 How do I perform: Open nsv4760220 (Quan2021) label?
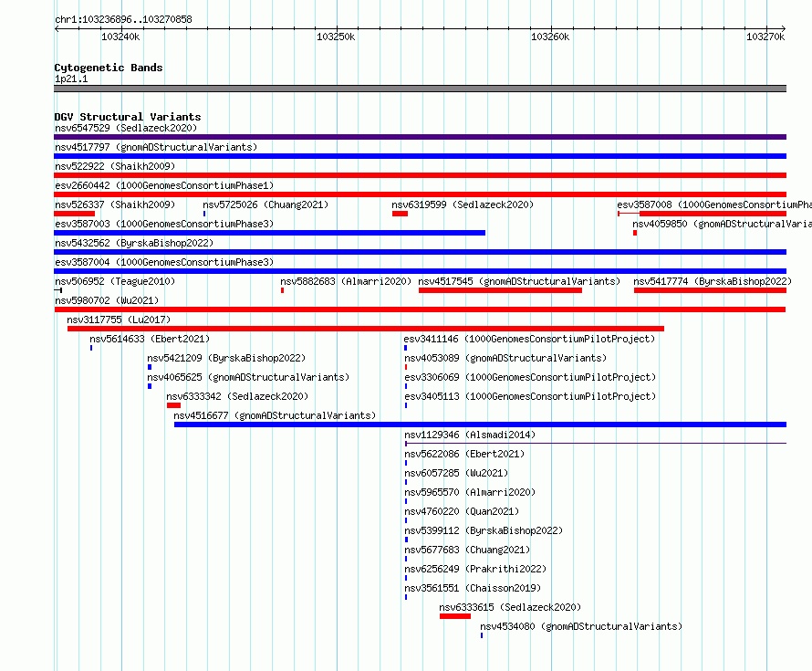(x=462, y=511)
